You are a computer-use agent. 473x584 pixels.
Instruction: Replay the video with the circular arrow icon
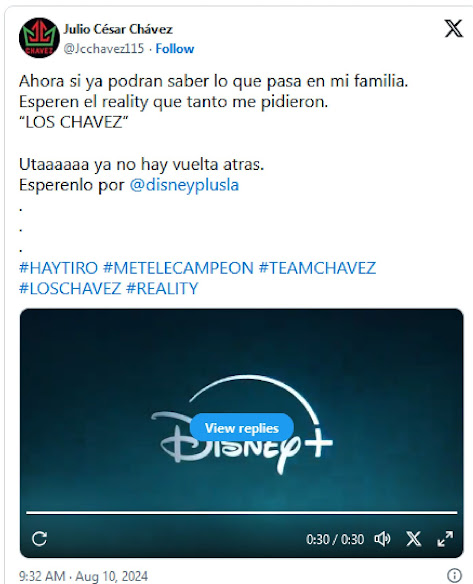(x=39, y=539)
